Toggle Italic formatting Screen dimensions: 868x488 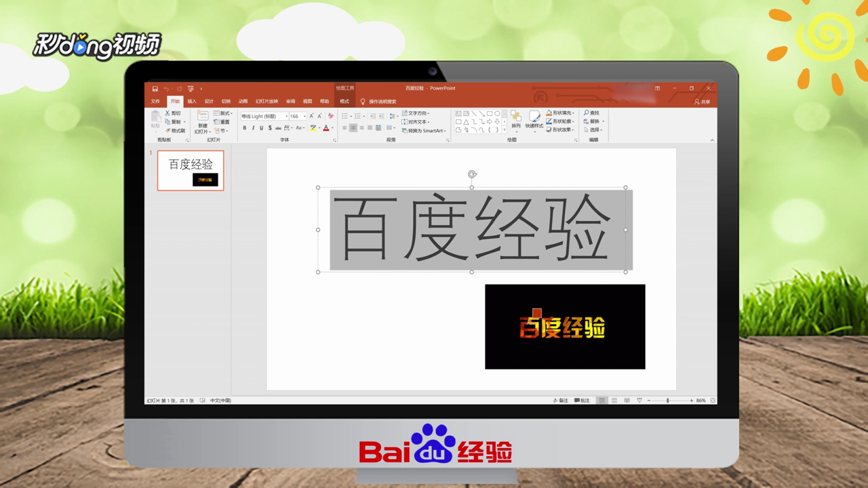pyautogui.click(x=253, y=127)
